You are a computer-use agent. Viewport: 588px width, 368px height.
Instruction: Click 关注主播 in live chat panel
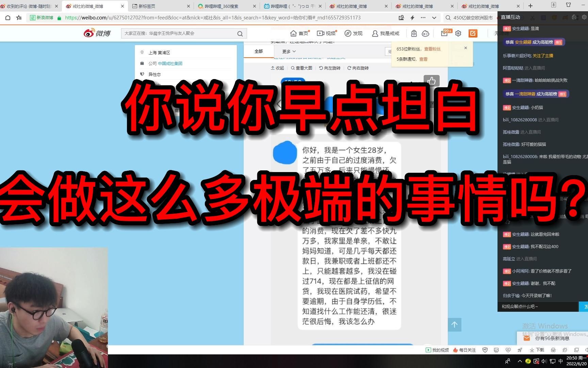543,56
